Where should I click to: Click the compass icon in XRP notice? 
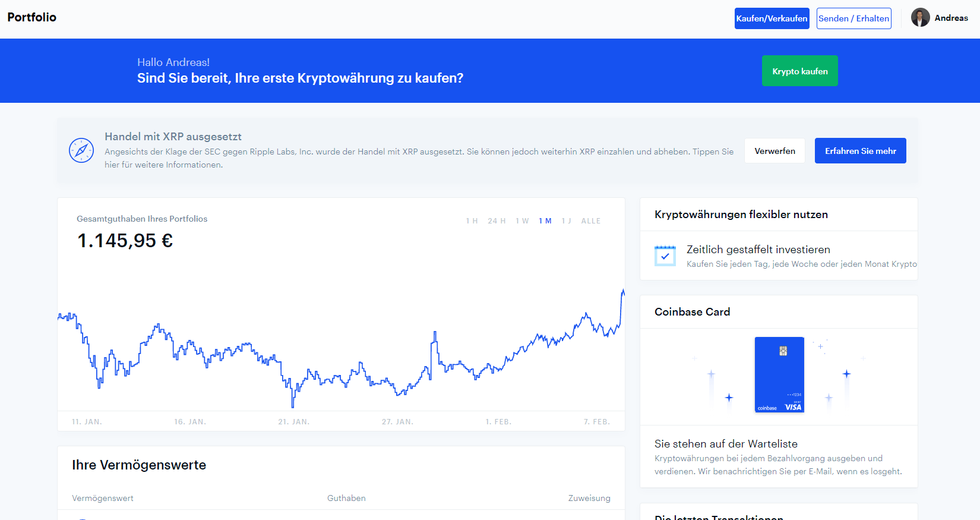coord(81,150)
